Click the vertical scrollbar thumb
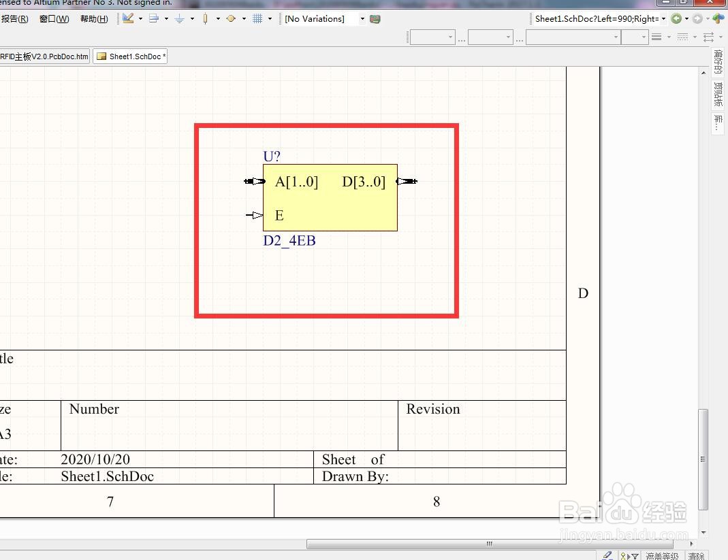The image size is (728, 560). [x=703, y=459]
